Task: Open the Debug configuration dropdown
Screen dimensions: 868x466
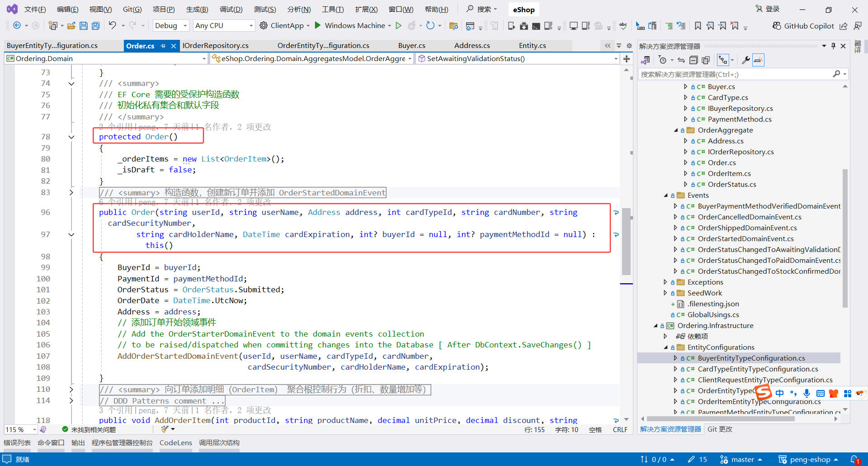Action: [x=171, y=26]
